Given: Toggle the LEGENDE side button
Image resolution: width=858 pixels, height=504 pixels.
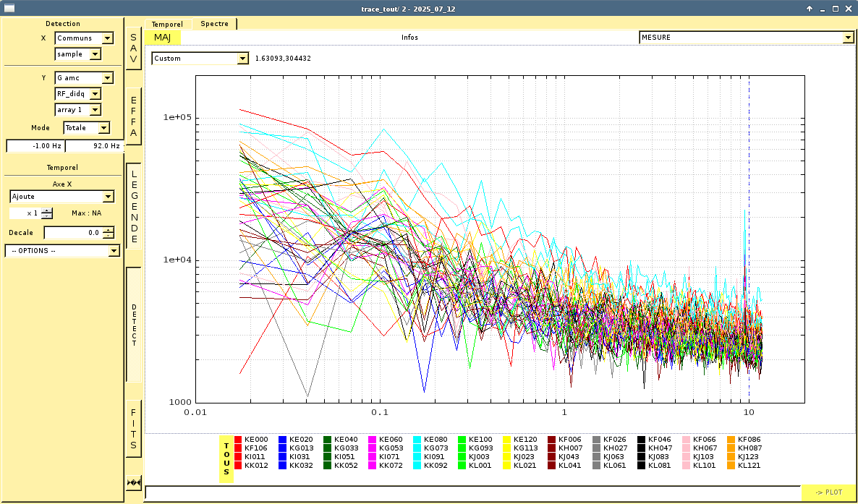Looking at the screenshot, I should tap(133, 206).
